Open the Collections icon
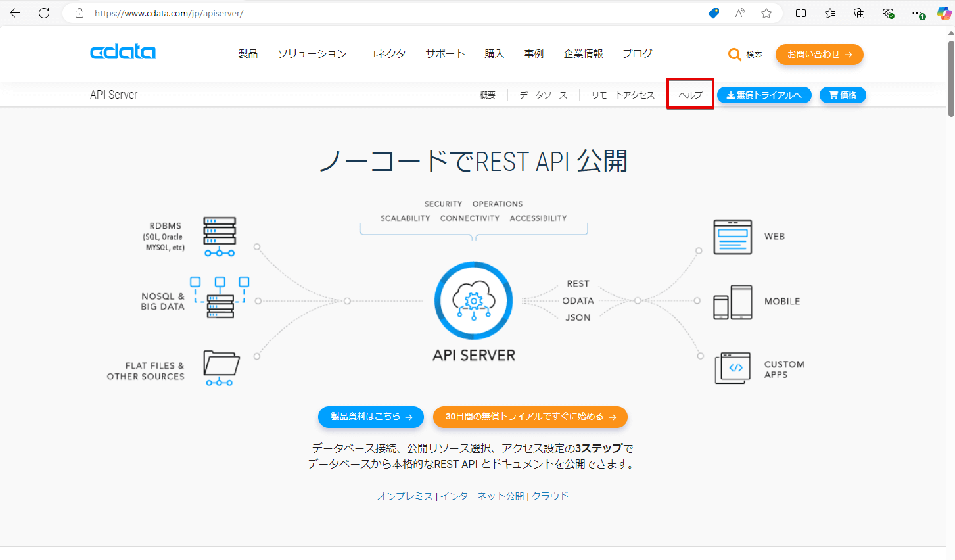Image resolution: width=955 pixels, height=560 pixels. tap(859, 13)
